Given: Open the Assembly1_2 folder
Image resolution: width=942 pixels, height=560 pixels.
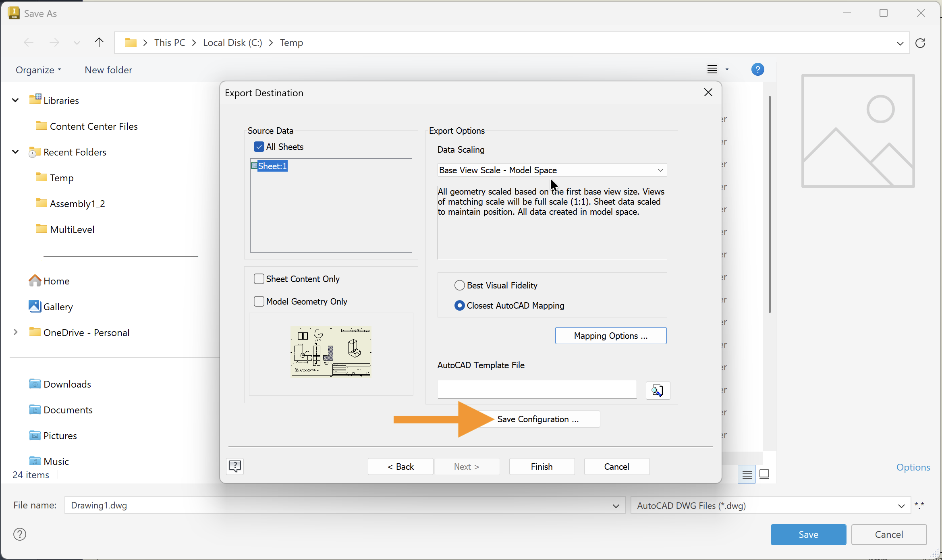Looking at the screenshot, I should (70, 203).
